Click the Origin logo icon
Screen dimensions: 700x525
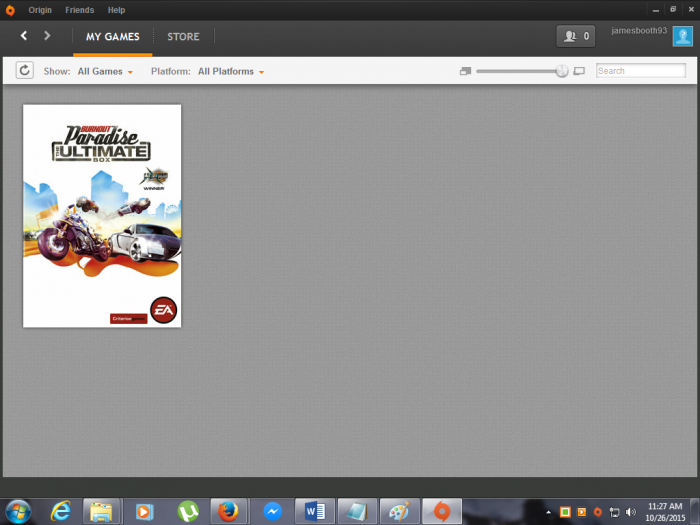tap(10, 10)
